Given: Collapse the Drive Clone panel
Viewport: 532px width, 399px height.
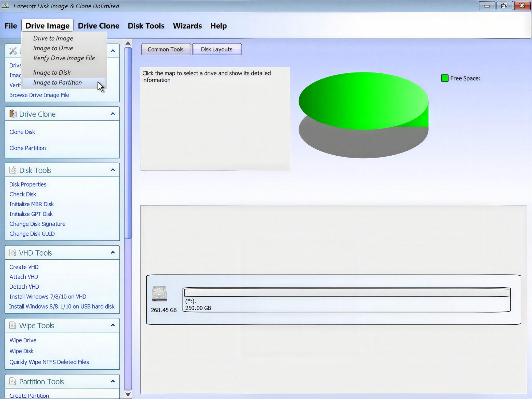Looking at the screenshot, I should coord(113,114).
